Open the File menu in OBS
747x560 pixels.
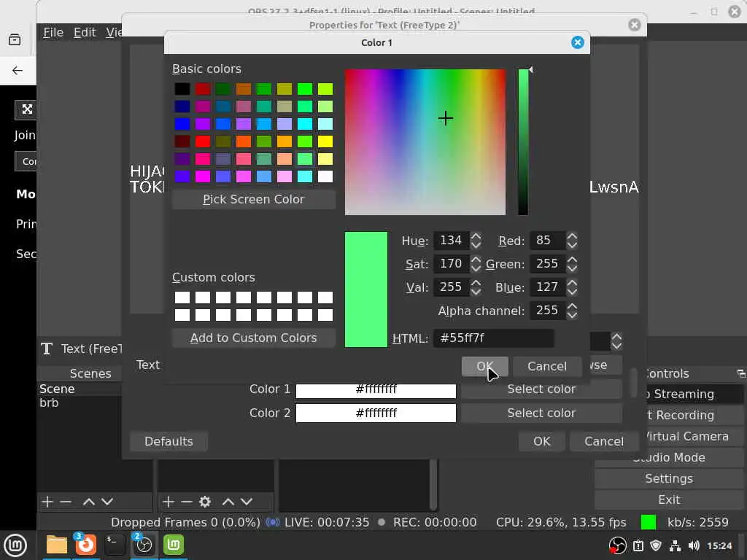(53, 32)
